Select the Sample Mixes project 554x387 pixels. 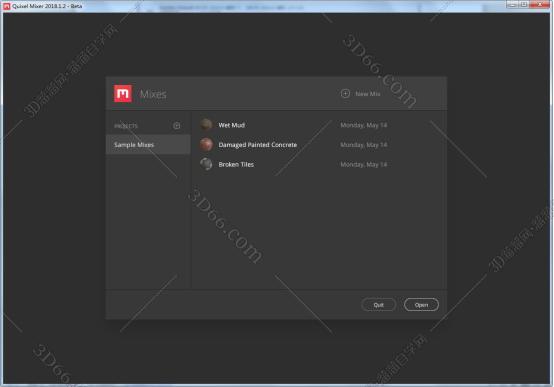[x=148, y=145]
